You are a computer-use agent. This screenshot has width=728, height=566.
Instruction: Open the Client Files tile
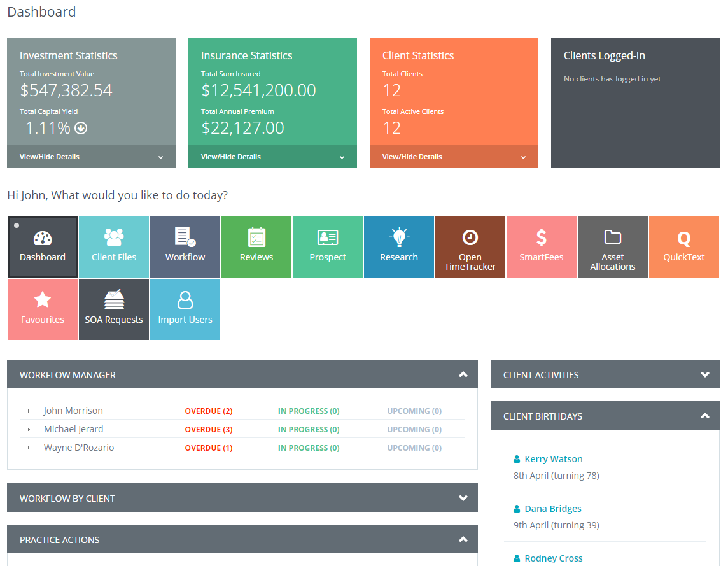pos(114,247)
